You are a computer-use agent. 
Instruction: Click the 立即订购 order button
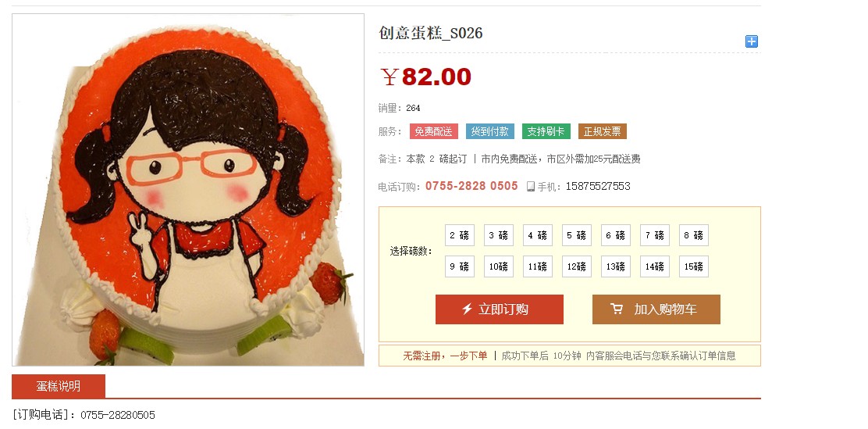coord(500,309)
